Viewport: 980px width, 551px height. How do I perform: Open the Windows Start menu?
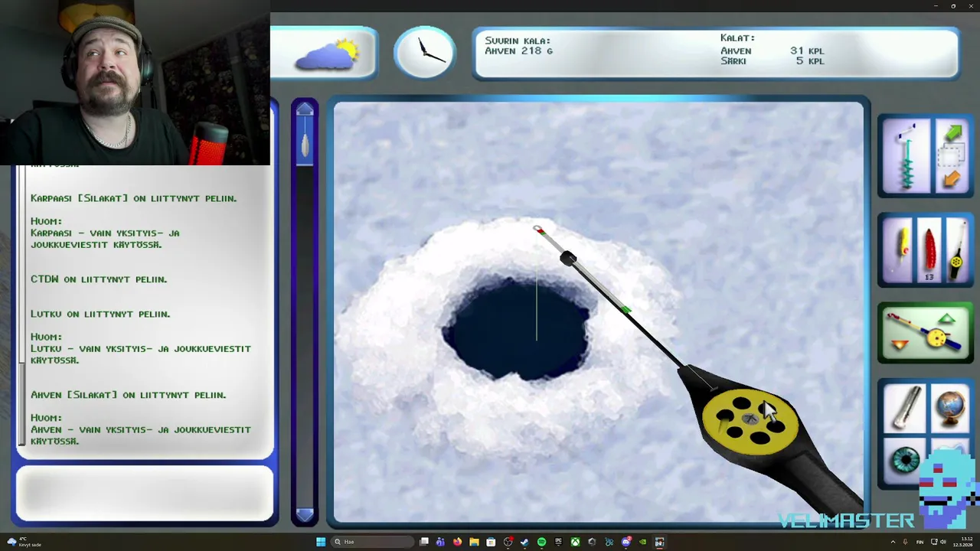tap(321, 542)
